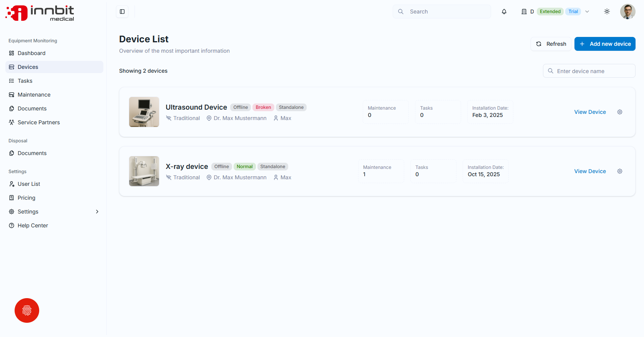This screenshot has height=337, width=644.
Task: Click the Ultrasound Device title
Action: [196, 107]
